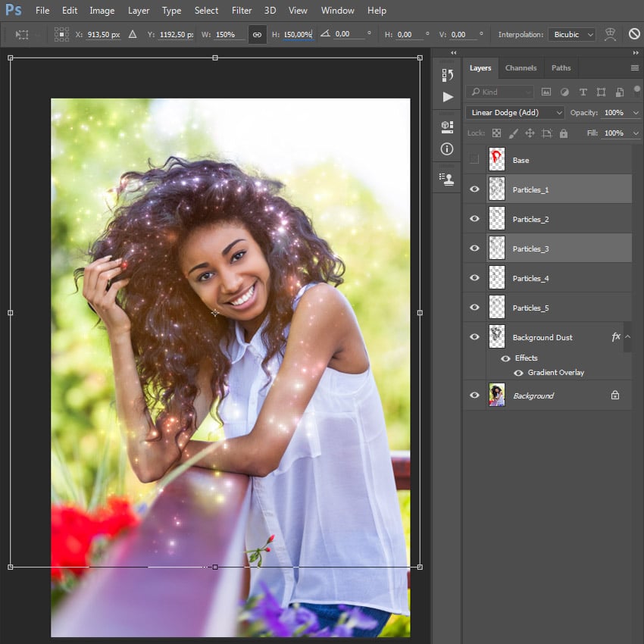The width and height of the screenshot is (644, 644).
Task: Click the lock transparent pixels icon
Action: point(496,133)
